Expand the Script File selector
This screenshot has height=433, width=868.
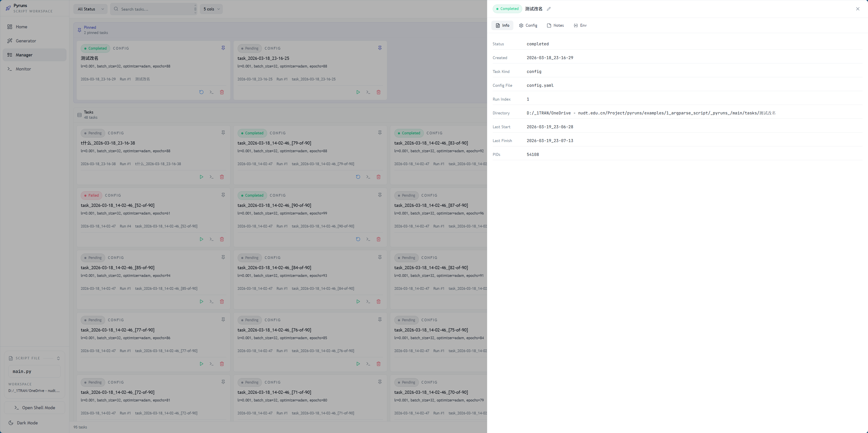point(58,358)
